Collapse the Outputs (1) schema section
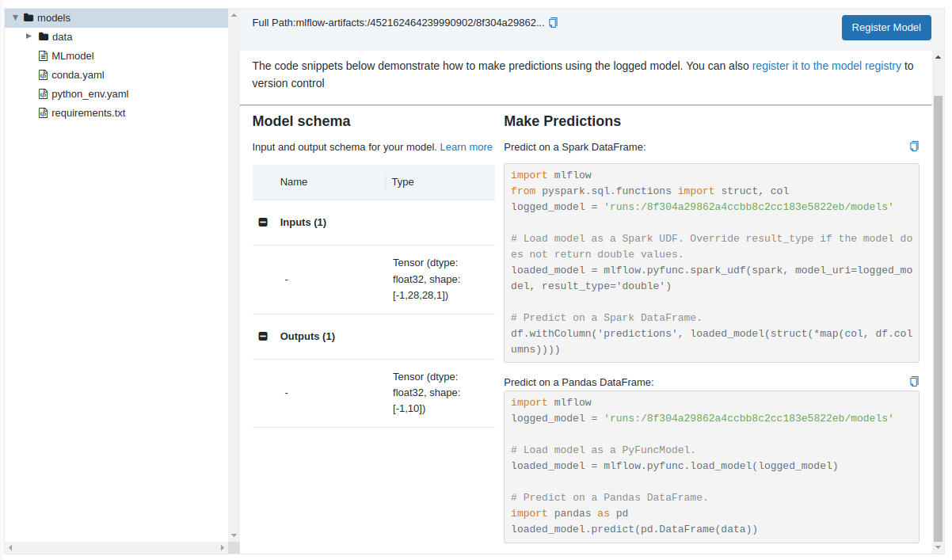952x560 pixels. pos(263,337)
